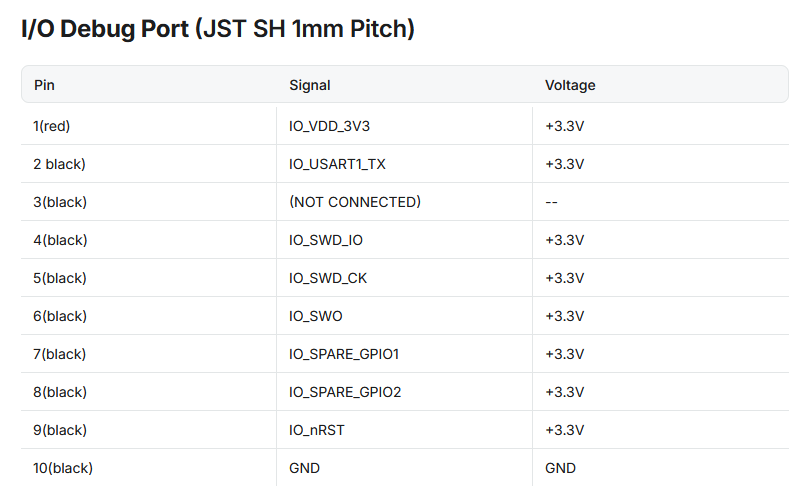Click the I/O Debug Port heading
The image size is (806, 494).
pyautogui.click(x=217, y=29)
